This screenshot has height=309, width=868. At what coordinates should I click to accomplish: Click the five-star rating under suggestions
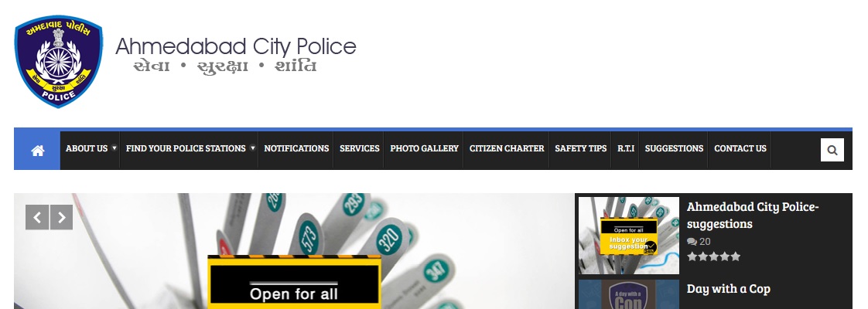point(713,256)
